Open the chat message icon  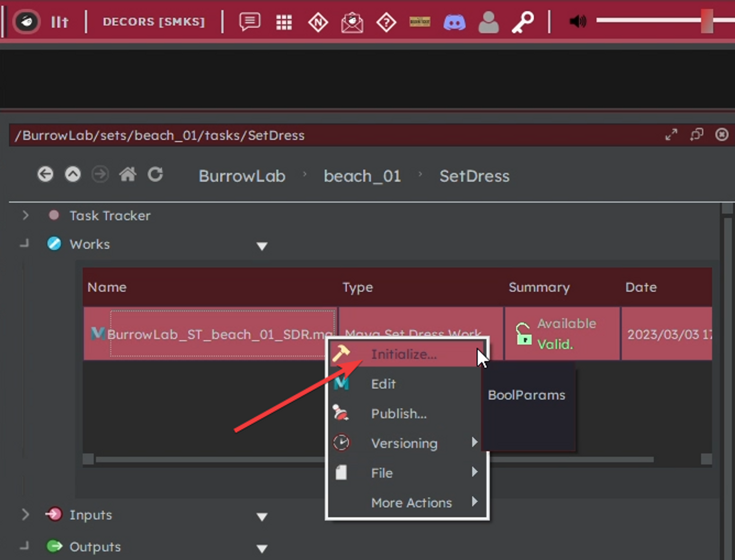coord(250,22)
